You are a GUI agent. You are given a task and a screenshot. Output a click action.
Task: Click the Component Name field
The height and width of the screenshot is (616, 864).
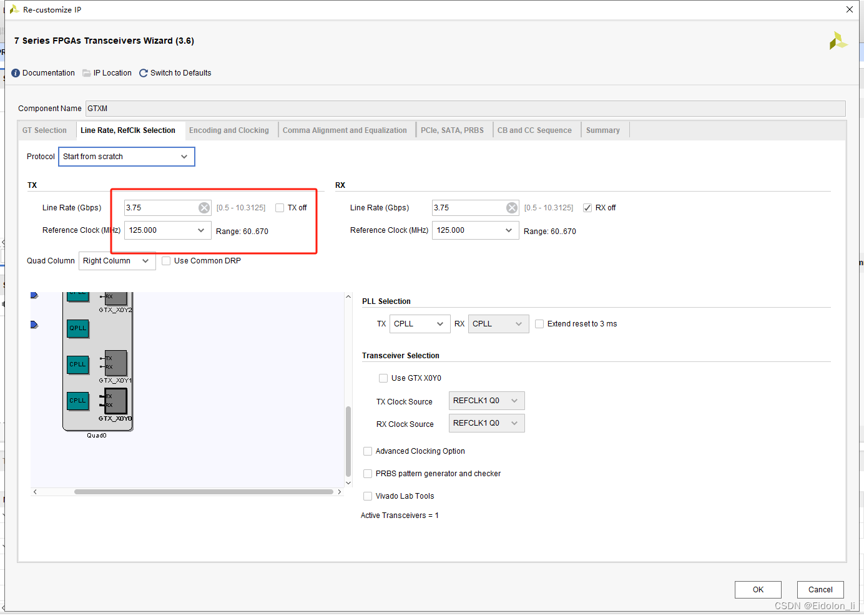point(465,109)
